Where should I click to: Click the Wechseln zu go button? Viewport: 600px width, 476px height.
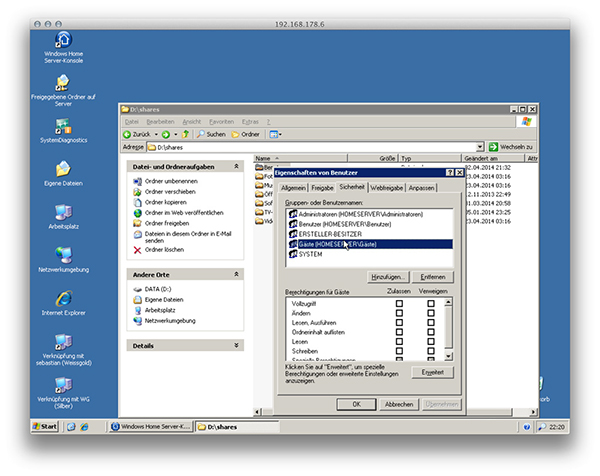[x=511, y=147]
